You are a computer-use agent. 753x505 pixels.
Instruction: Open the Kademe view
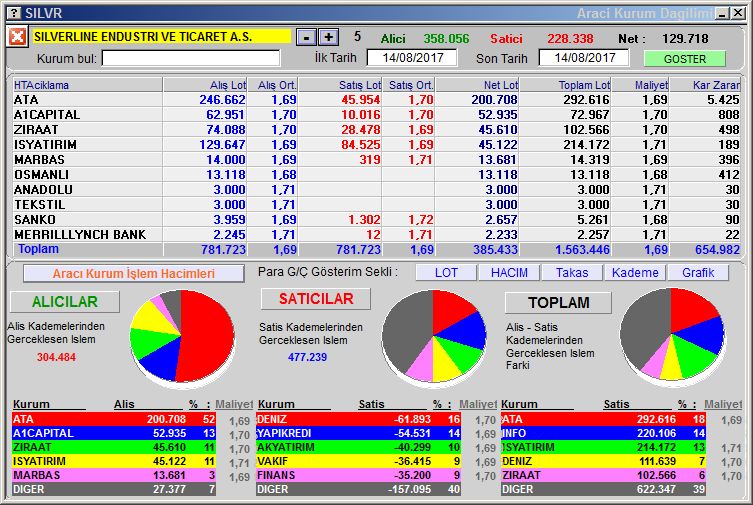(635, 273)
